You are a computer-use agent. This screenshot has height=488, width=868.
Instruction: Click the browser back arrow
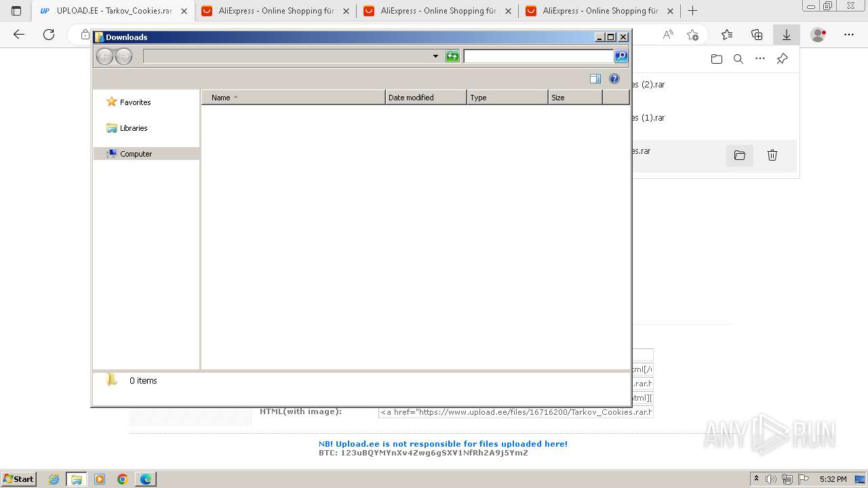(x=19, y=35)
